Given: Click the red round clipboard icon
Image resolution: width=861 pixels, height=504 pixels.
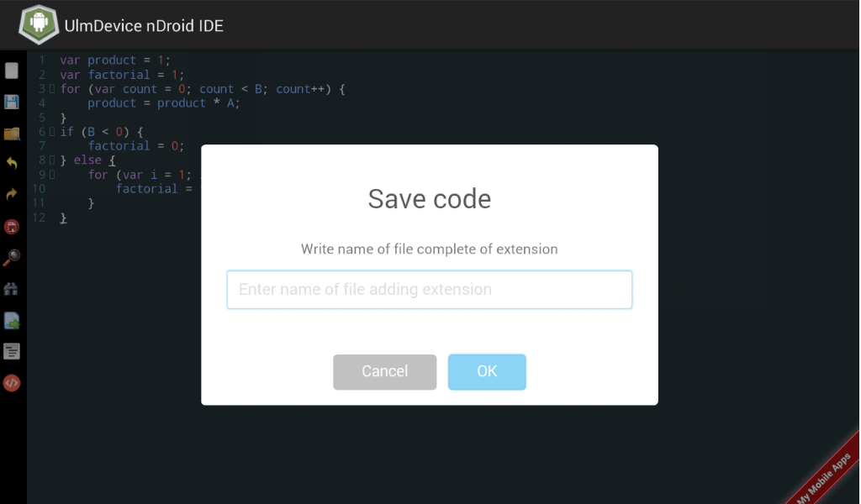Looking at the screenshot, I should (x=12, y=227).
